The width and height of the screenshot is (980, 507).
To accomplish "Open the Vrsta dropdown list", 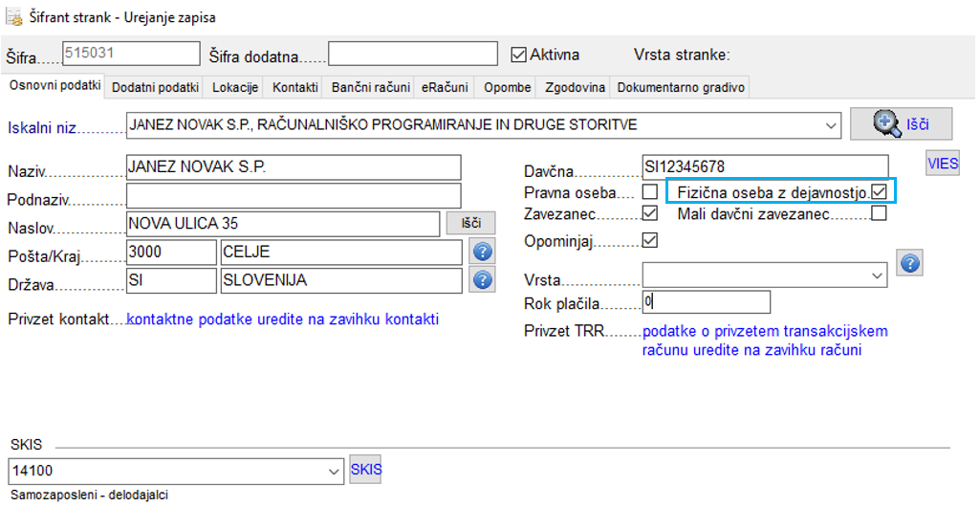I will [x=879, y=276].
